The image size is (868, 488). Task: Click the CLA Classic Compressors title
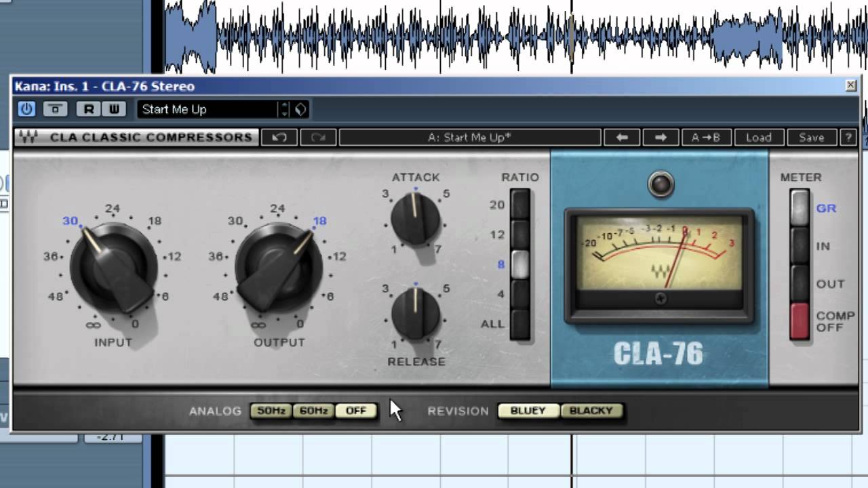coord(151,137)
